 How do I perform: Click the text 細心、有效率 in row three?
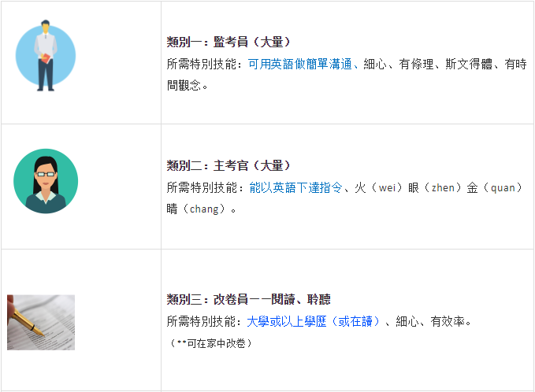click(430, 321)
